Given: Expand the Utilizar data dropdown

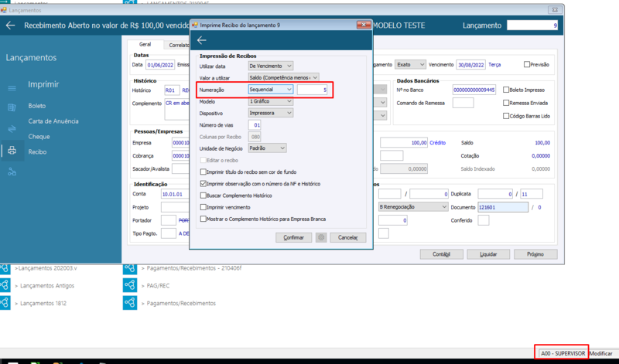Looking at the screenshot, I should pyautogui.click(x=270, y=66).
